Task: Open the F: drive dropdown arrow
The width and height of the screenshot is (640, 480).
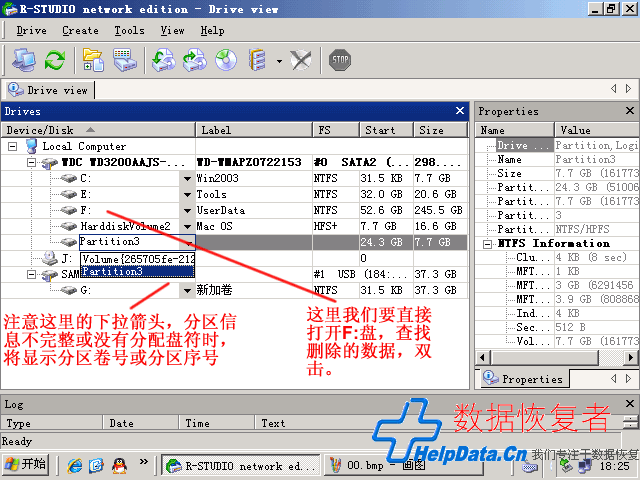Action: [187, 211]
